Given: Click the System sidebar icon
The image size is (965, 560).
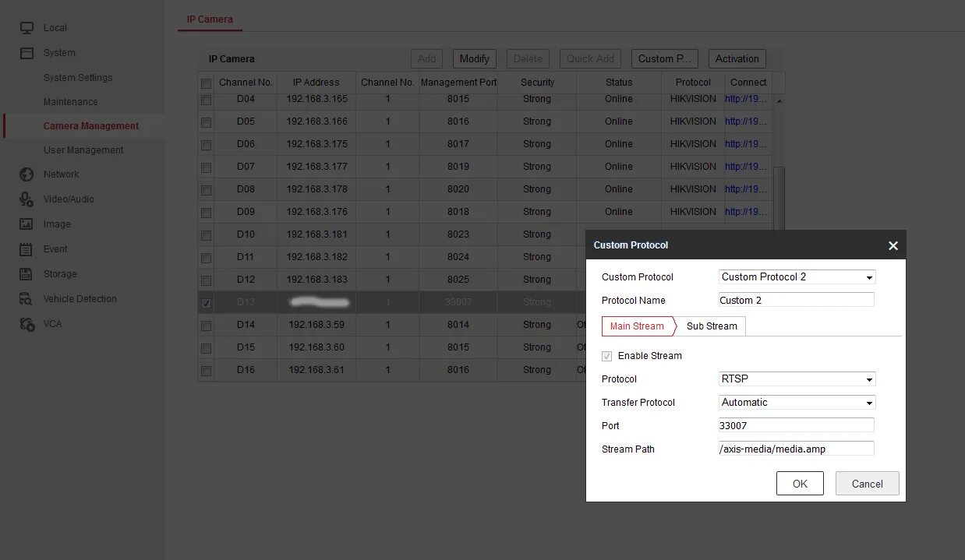Looking at the screenshot, I should [x=27, y=53].
